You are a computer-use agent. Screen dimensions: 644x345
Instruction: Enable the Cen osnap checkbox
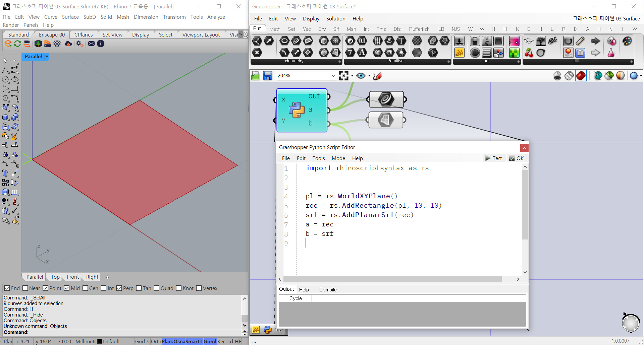coord(85,288)
